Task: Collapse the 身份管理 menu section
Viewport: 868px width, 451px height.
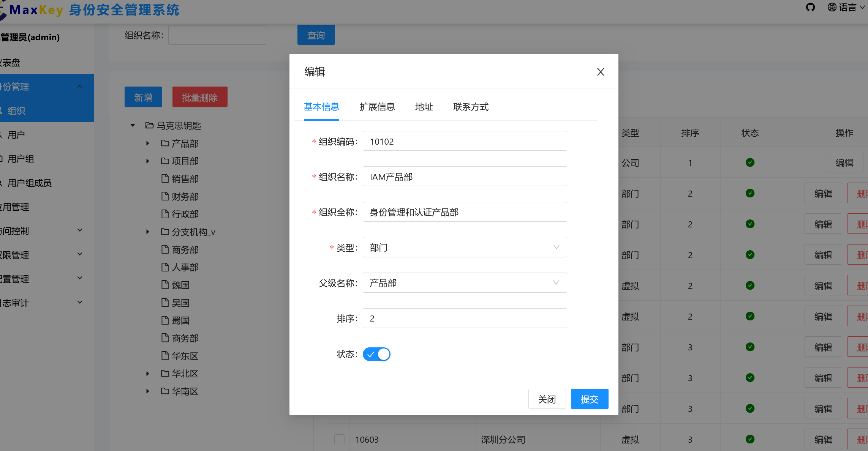Action: point(80,86)
